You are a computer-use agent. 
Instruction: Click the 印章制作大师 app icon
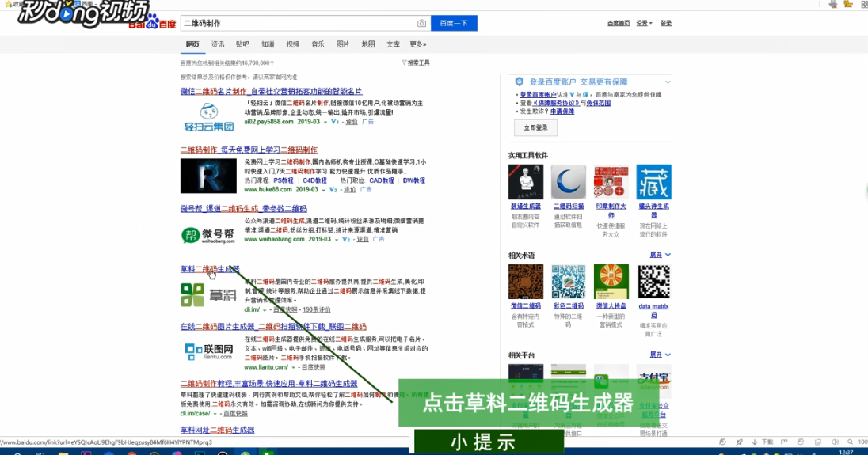coord(611,182)
